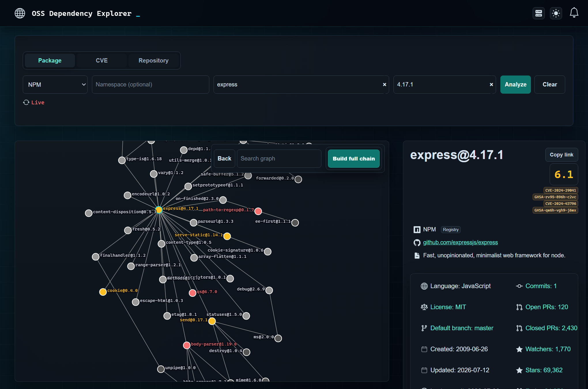Open the ecosystem dropdown showing NPM
588x389 pixels.
(x=55, y=84)
